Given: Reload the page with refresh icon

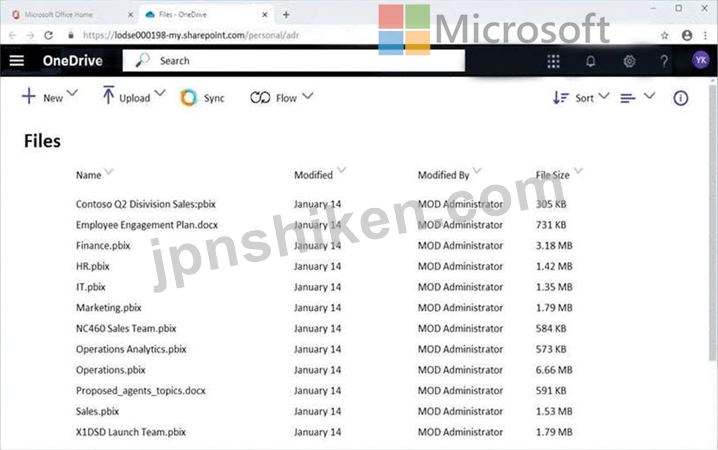Looking at the screenshot, I should [49, 35].
